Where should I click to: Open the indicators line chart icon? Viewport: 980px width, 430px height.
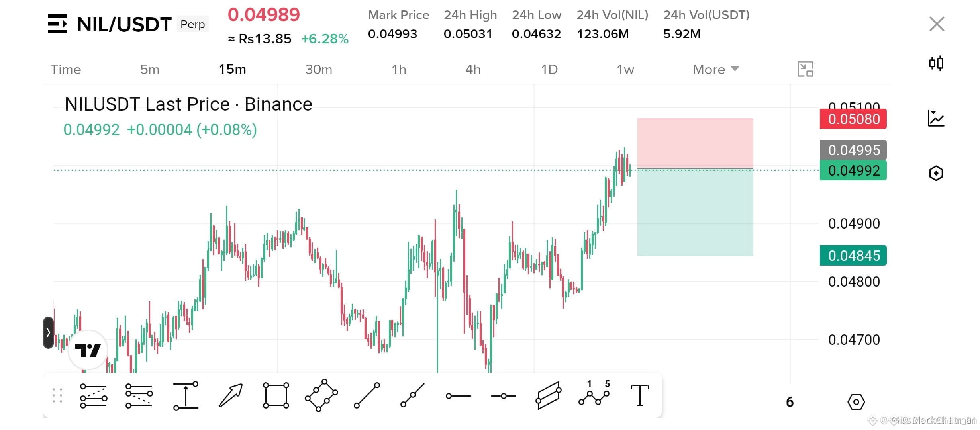pos(936,118)
